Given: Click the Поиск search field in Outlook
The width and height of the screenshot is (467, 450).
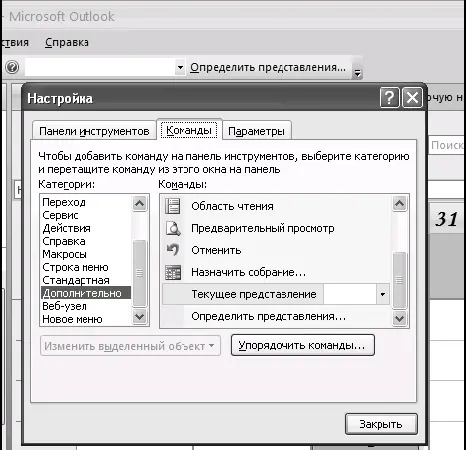Looking at the screenshot, I should click(x=446, y=145).
